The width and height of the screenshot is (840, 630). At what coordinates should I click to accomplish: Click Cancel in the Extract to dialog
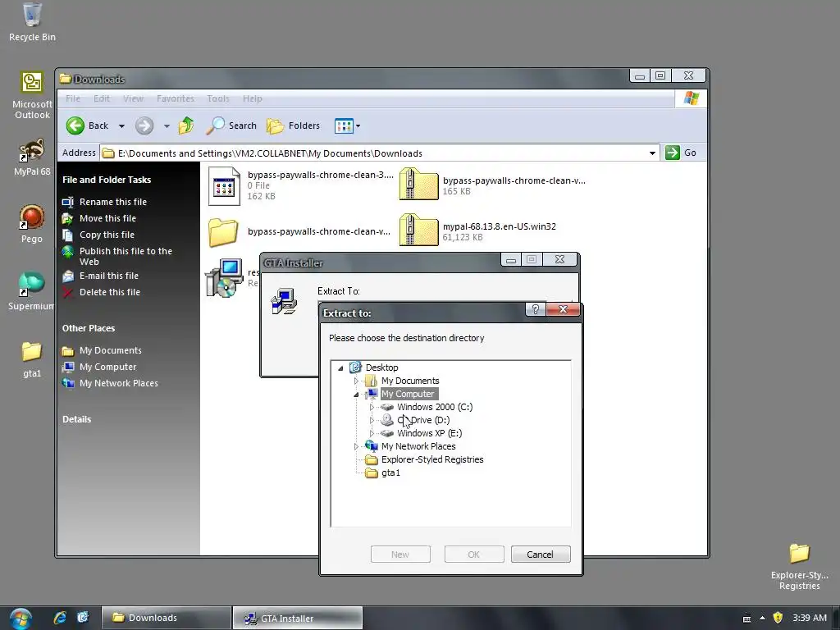541,555
